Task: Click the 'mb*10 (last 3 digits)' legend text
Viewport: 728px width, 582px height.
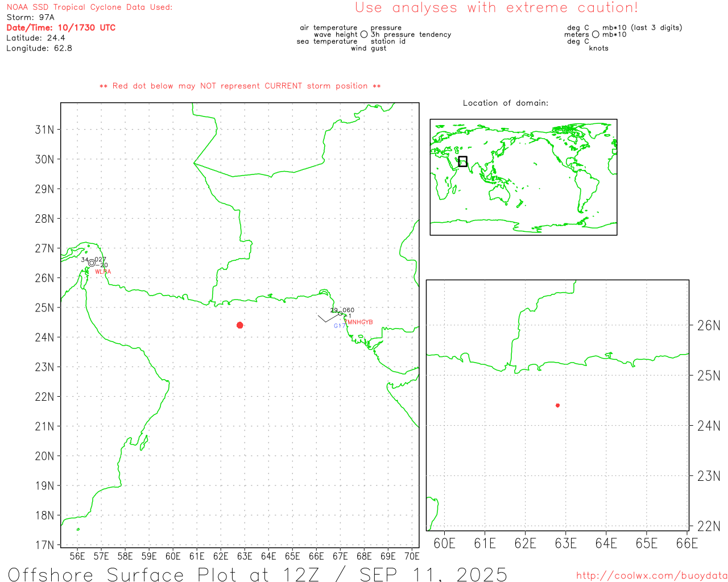Action: 642,28
